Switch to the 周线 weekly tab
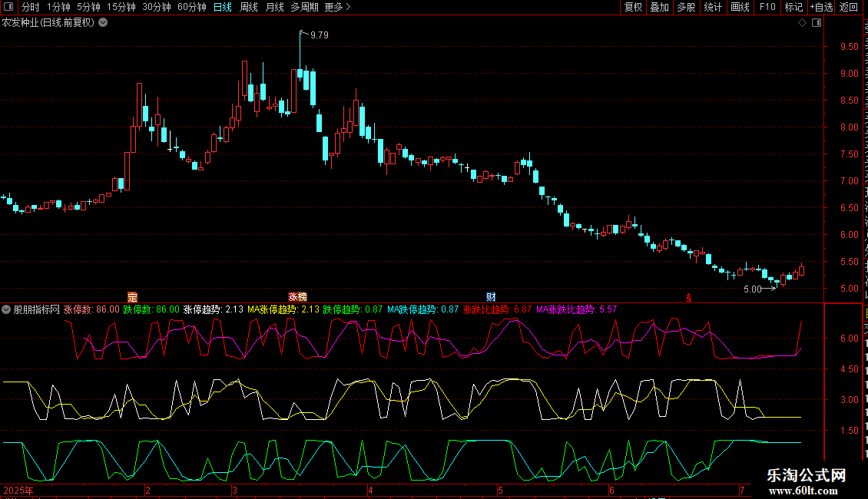868x499 pixels. [x=249, y=7]
